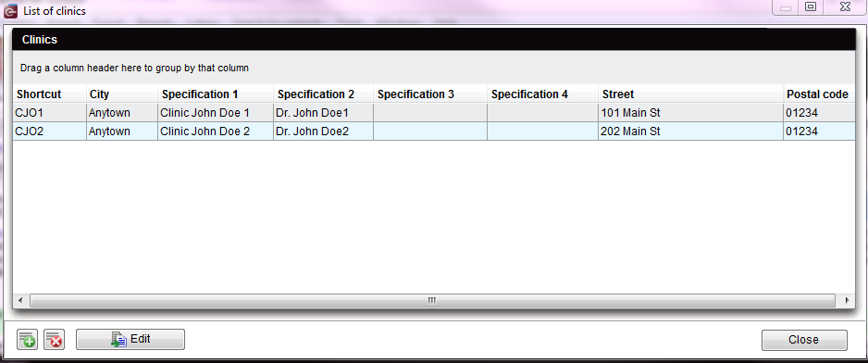The image size is (868, 363).
Task: Click the horizontal scrollbar thumb
Action: pos(432,300)
